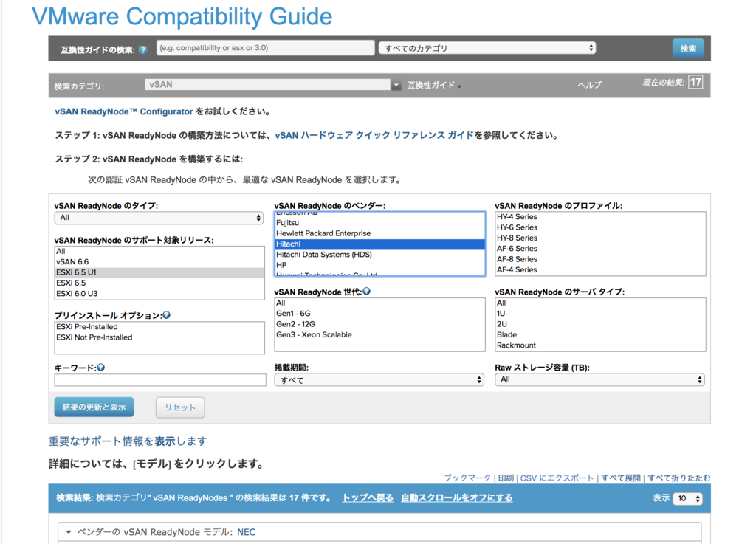Select Fujitsu in vendor list
The image size is (756, 544).
tap(379, 223)
